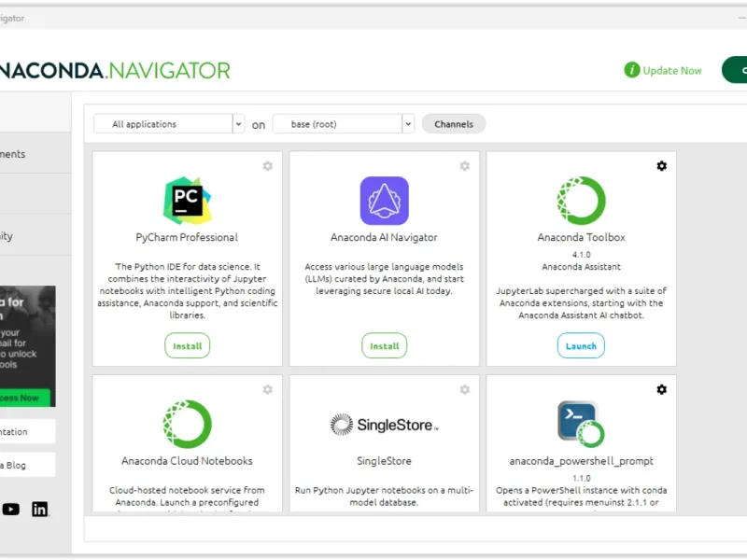Select the Community tab in the sidebar

click(x=35, y=236)
